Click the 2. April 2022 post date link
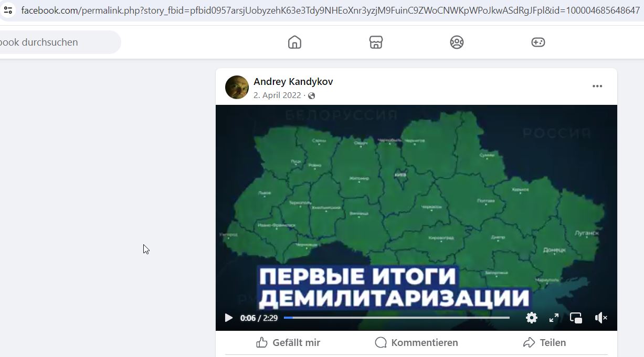This screenshot has width=644, height=357. click(x=277, y=95)
